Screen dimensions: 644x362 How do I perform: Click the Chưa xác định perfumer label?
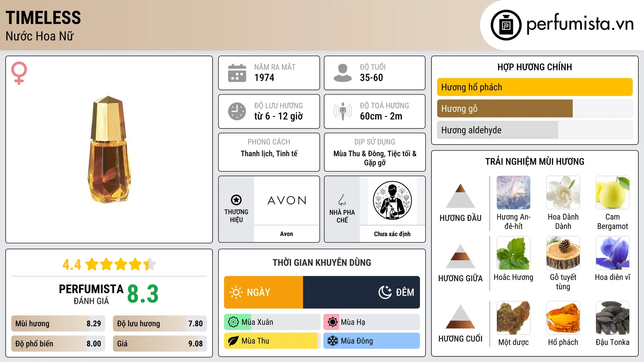(392, 234)
